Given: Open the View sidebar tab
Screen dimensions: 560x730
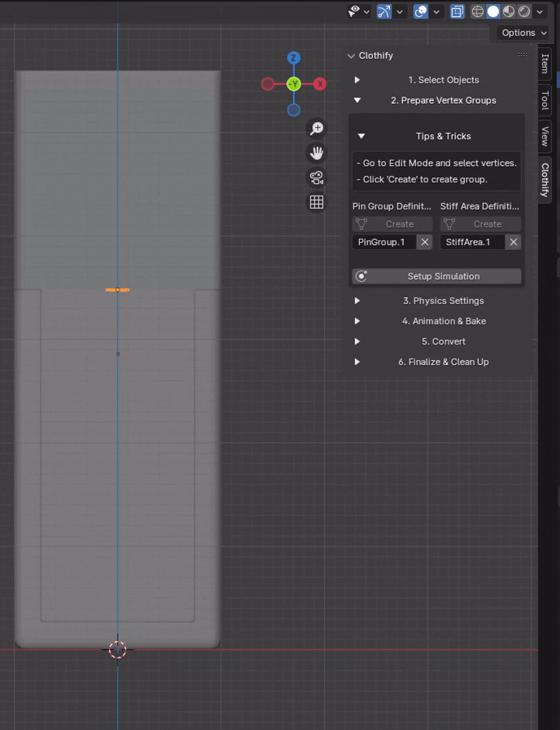Looking at the screenshot, I should click(x=545, y=137).
